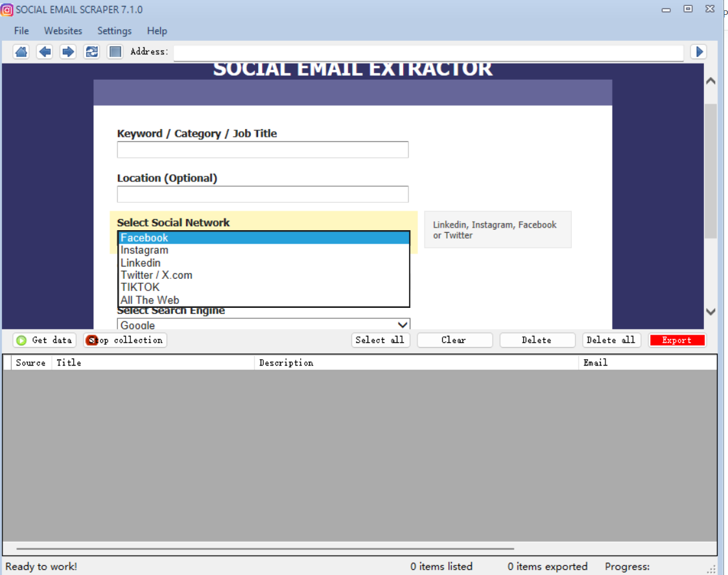
Task: Pick TIKTOK from the dropdown list
Action: (x=140, y=287)
